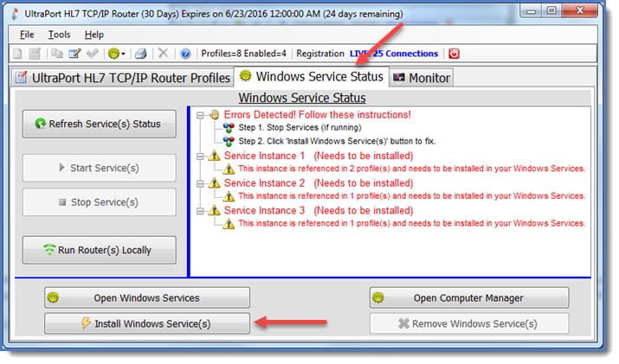Click the LIVE 25 Connections registration link
This screenshot has width=619, height=364.
point(394,54)
